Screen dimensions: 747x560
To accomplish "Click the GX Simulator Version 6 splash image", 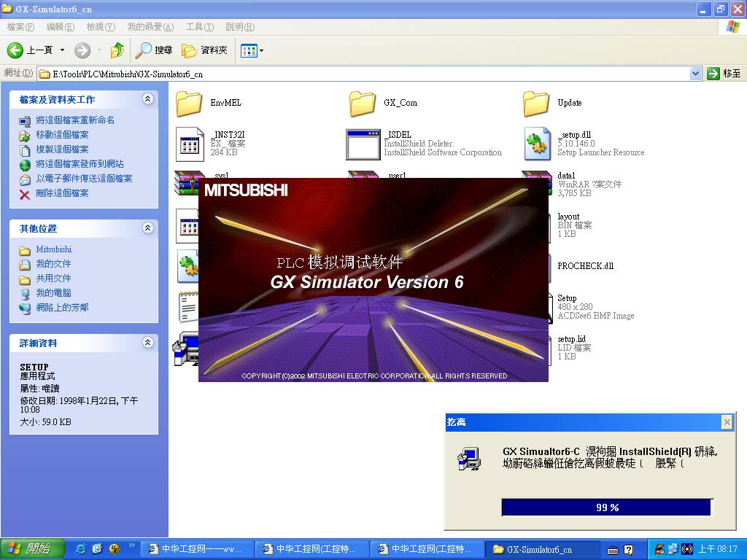I will [373, 280].
